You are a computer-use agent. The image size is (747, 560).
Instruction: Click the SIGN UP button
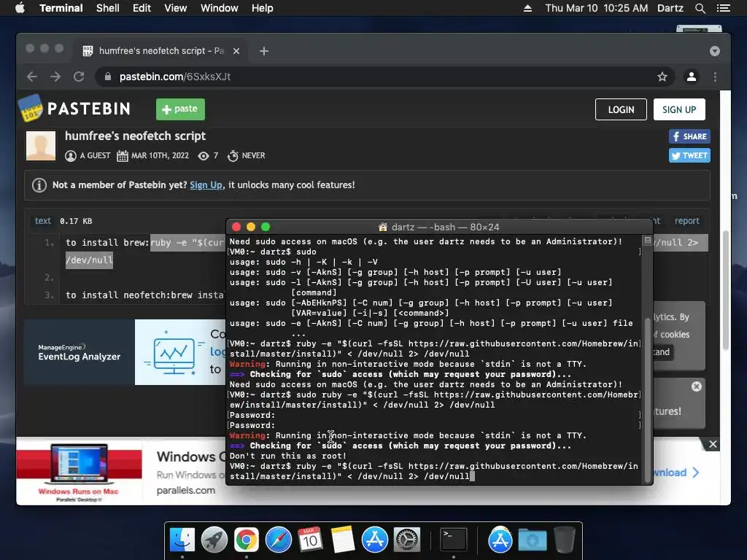[x=679, y=109]
